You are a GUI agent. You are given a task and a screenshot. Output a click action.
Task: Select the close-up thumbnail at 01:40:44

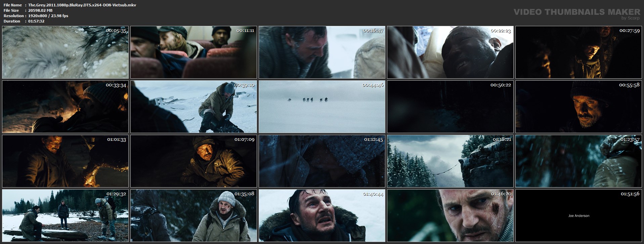[x=322, y=215]
